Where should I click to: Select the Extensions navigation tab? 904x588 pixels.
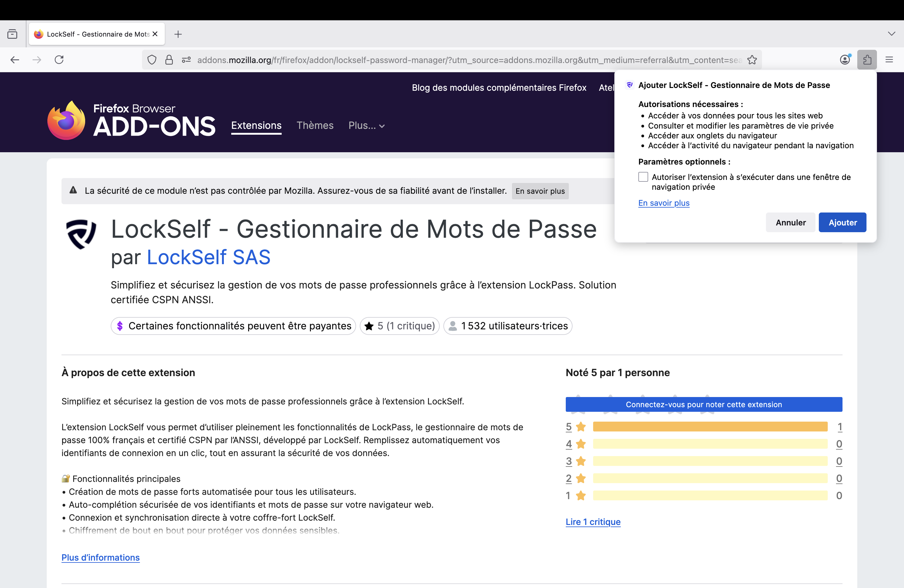[x=256, y=126]
